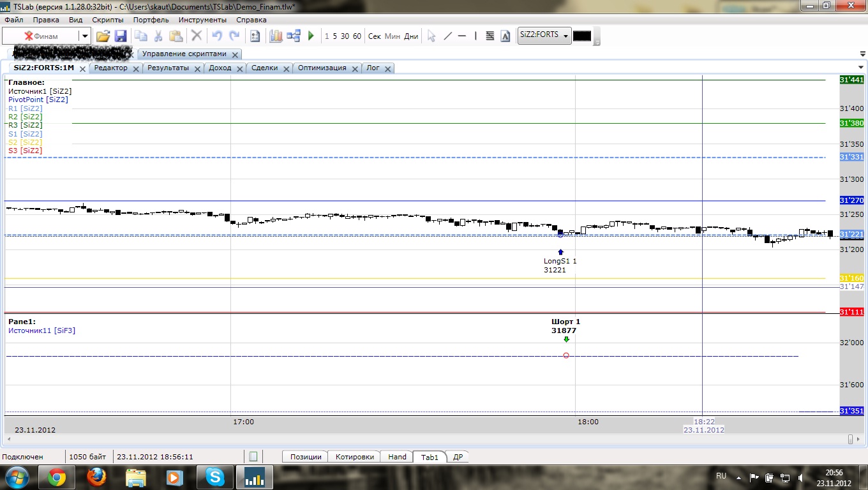Open the toolbar overflow options arrow

[597, 42]
